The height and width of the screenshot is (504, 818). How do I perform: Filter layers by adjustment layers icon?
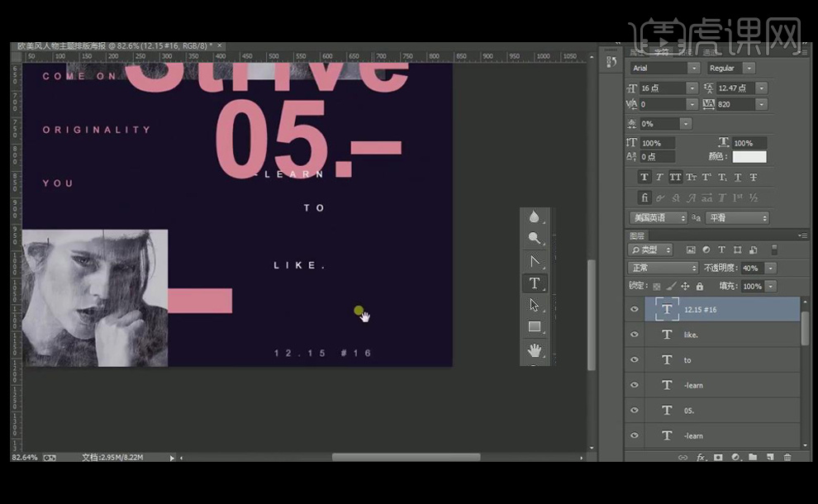(706, 250)
